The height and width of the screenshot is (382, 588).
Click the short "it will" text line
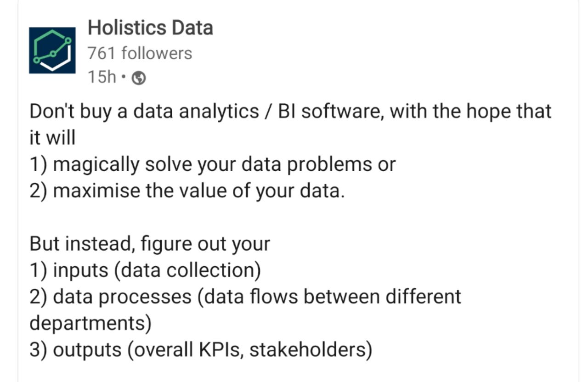tap(52, 137)
